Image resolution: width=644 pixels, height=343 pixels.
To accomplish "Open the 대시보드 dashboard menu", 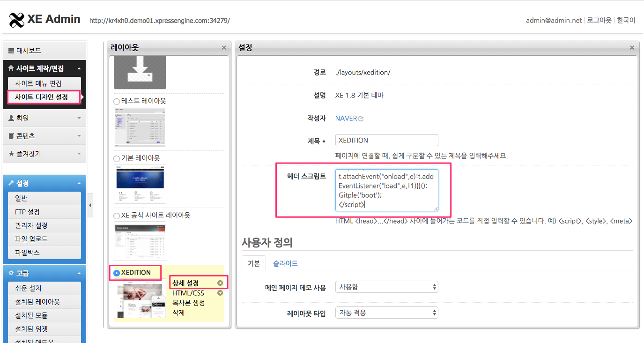I will point(44,50).
